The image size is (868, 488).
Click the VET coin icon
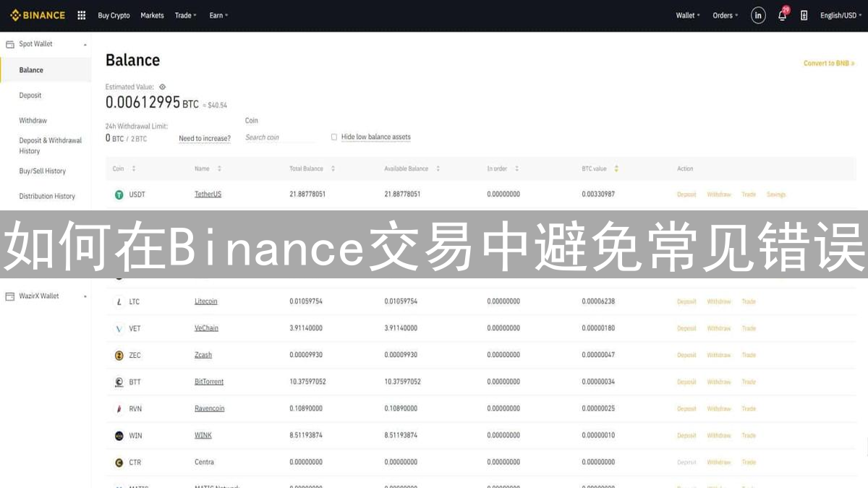point(119,328)
